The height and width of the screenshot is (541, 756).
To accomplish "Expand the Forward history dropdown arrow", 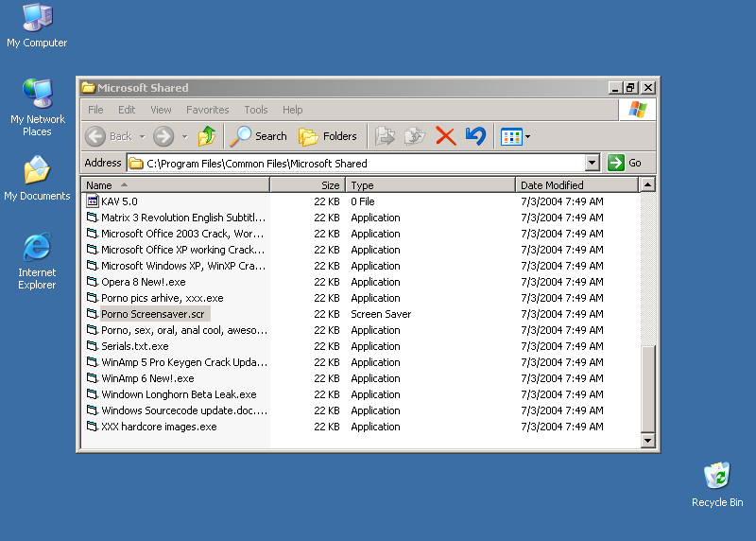I will (184, 137).
